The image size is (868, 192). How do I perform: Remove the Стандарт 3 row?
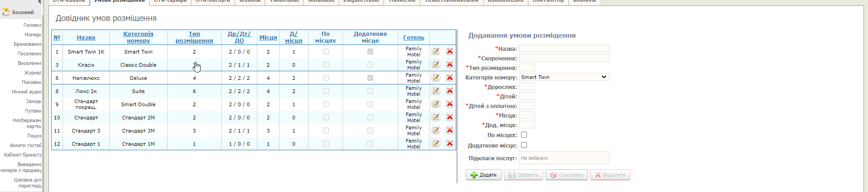coord(449,130)
